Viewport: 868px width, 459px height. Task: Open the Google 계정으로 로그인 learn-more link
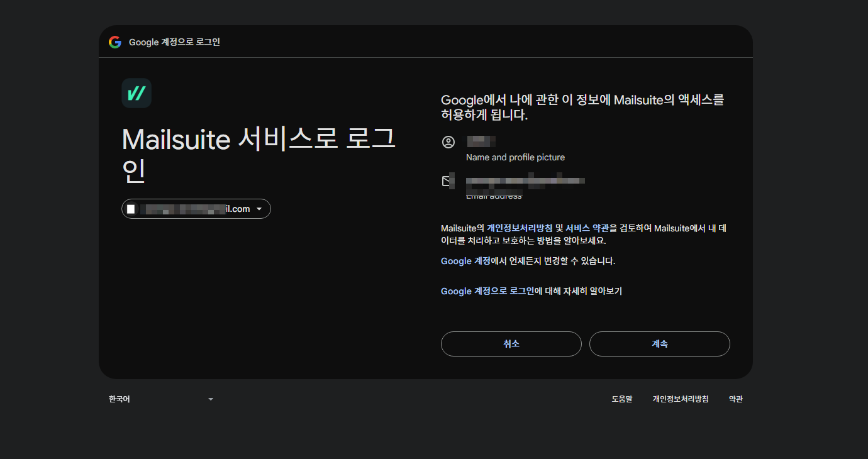487,291
